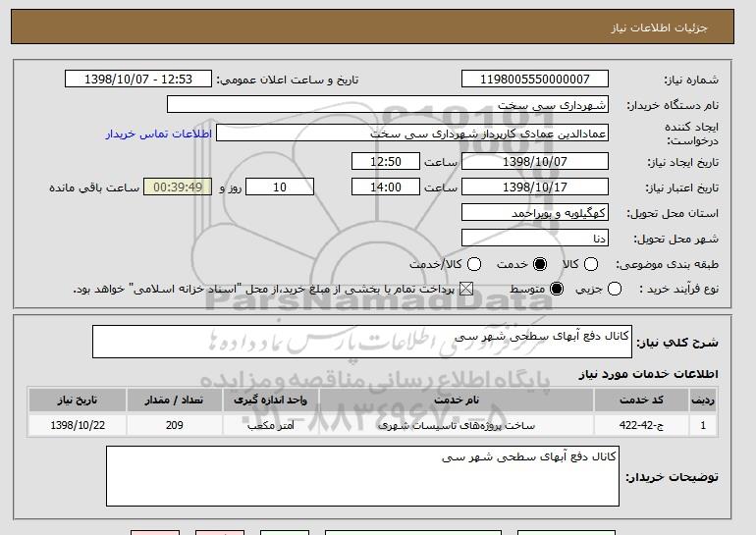Click the need date cell 1398/10/22
756x535 pixels.
pos(78,425)
